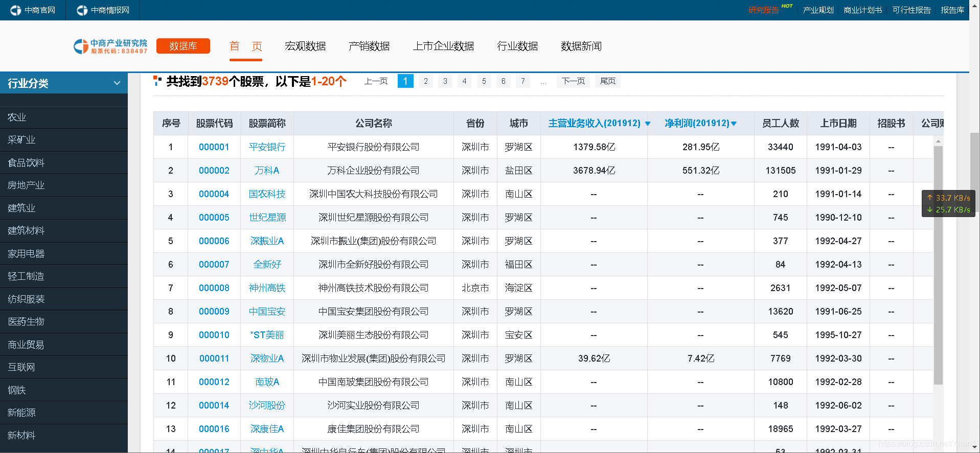
Task: Go to 上一页
Action: pos(376,81)
